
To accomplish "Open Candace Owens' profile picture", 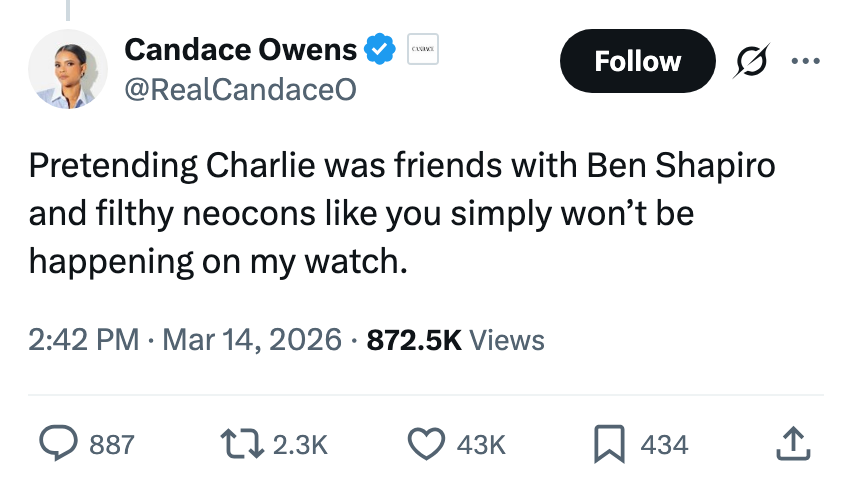I will coord(67,70).
